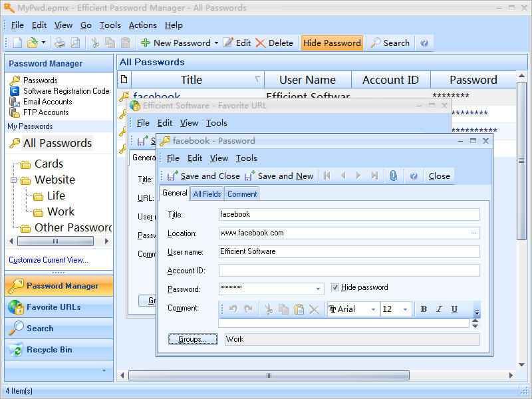
Task: Open the New Password dropdown arrow
Action: click(x=216, y=43)
